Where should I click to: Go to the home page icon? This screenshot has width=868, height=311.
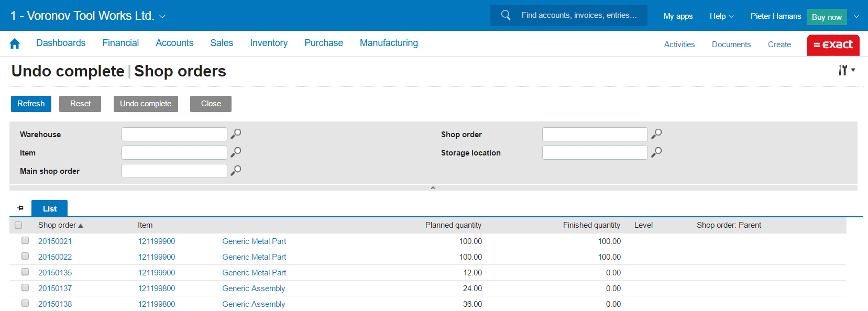(15, 44)
